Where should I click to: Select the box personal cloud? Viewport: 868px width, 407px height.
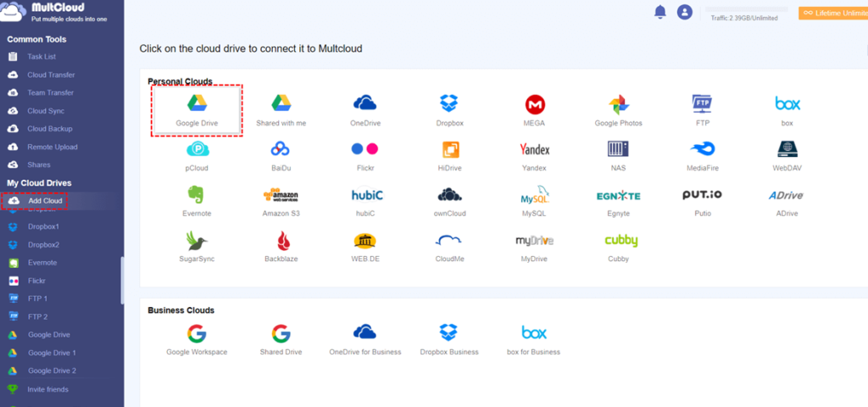coord(787,110)
